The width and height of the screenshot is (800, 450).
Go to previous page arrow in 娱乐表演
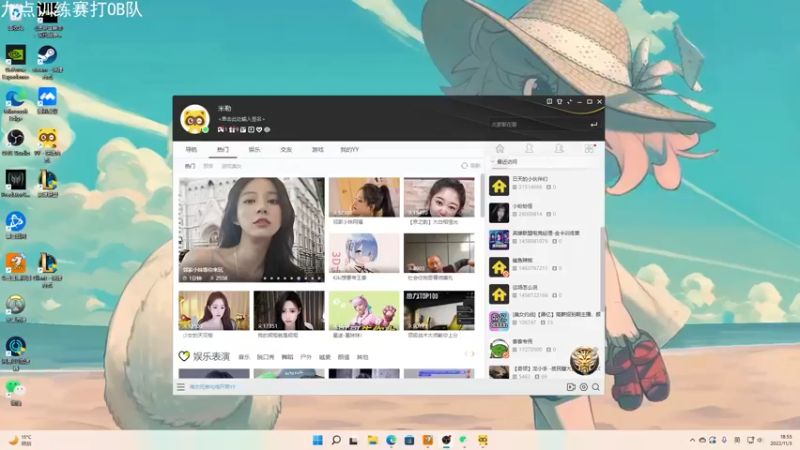pos(466,354)
